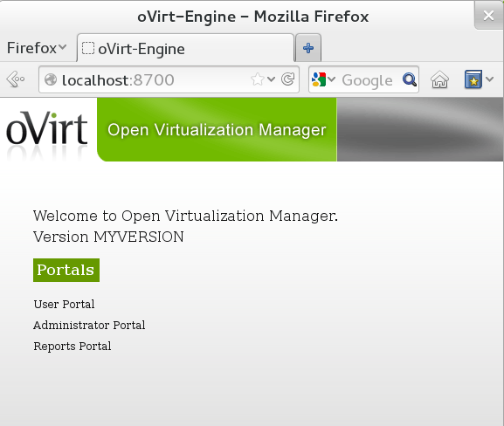
Task: Close the Firefox window
Action: pyautogui.click(x=488, y=15)
